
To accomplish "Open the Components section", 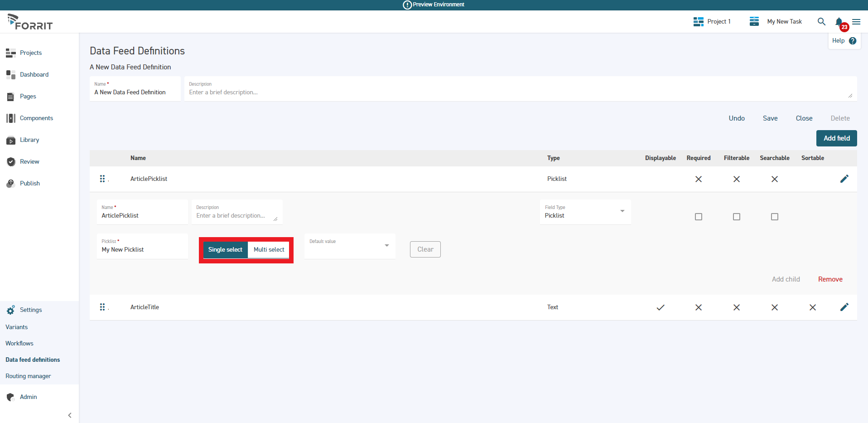I will 36,118.
